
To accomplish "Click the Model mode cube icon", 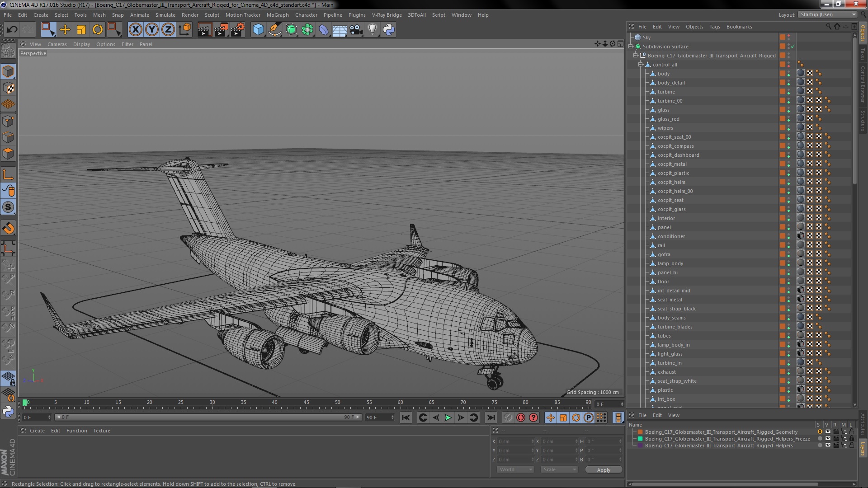I will click(8, 71).
